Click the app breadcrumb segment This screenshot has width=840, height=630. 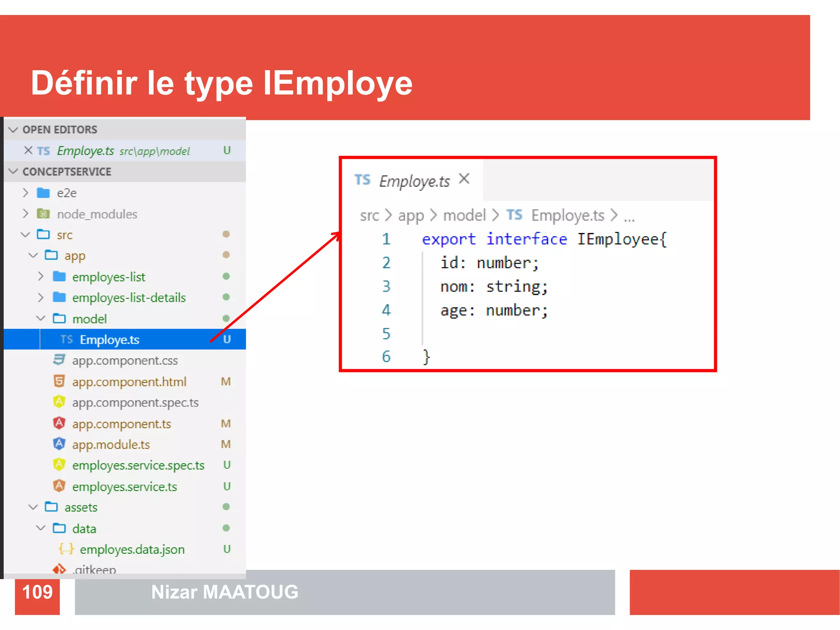pos(411,216)
